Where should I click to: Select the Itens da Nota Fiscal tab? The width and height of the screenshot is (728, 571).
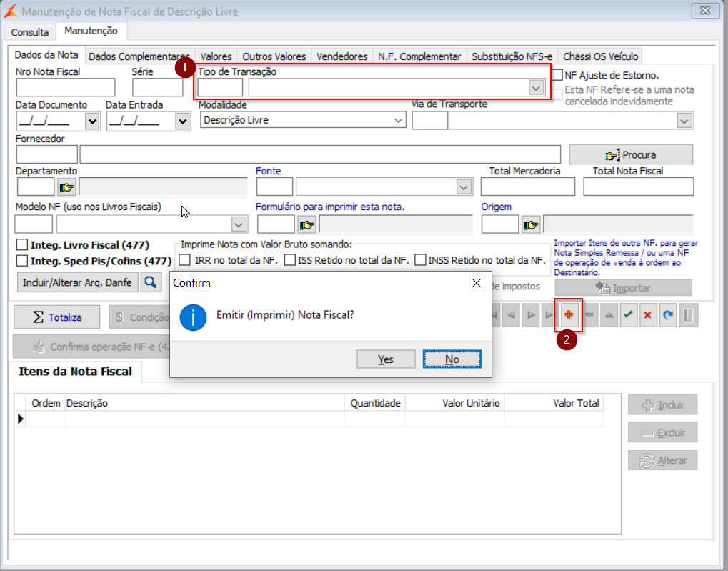[x=75, y=371]
